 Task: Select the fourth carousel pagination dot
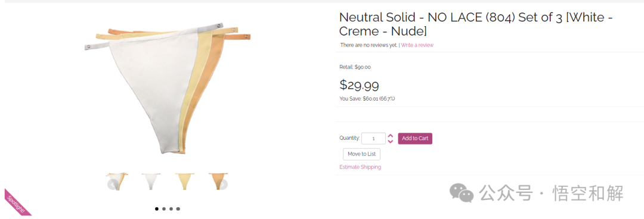tap(178, 209)
